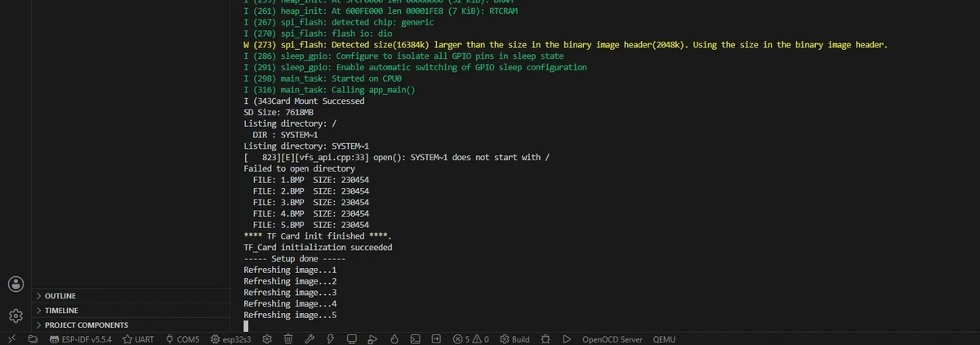The height and width of the screenshot is (345, 980).
Task: Flash the device using lightning icon
Action: tap(330, 338)
